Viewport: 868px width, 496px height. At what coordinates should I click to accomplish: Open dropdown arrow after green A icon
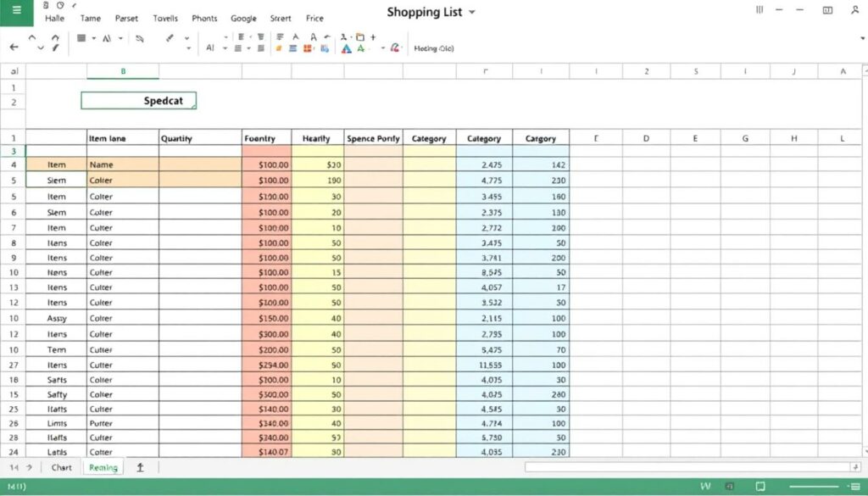(382, 48)
